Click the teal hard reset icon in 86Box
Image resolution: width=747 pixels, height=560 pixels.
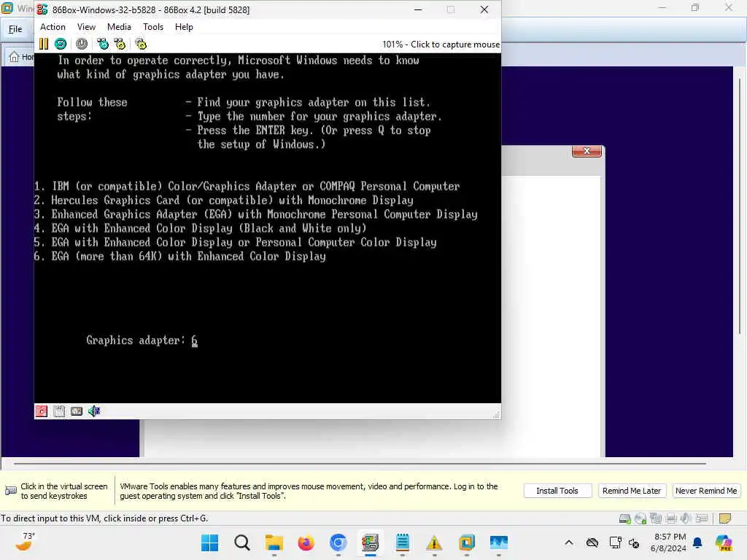61,44
